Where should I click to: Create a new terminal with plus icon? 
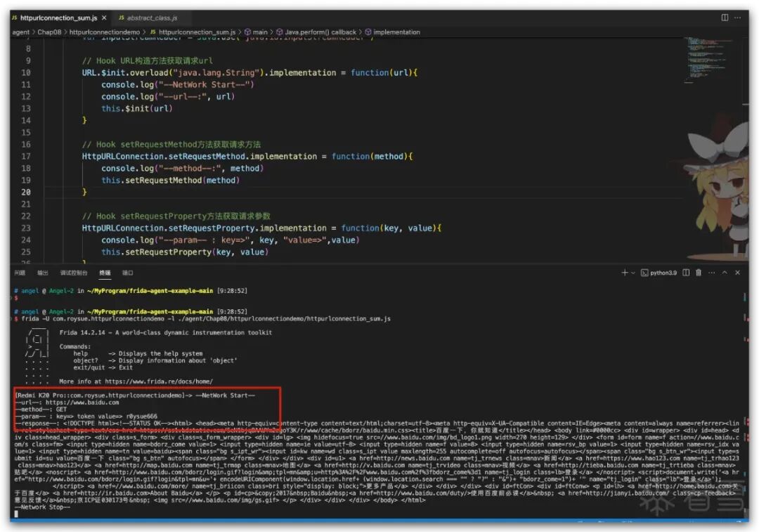[x=625, y=273]
